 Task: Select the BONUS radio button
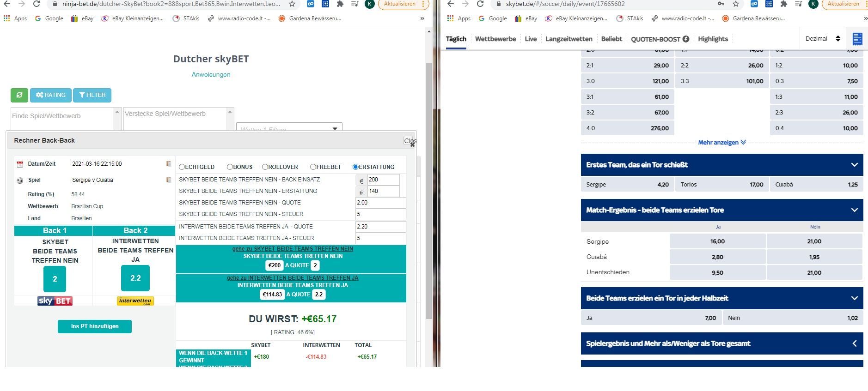[x=230, y=167]
